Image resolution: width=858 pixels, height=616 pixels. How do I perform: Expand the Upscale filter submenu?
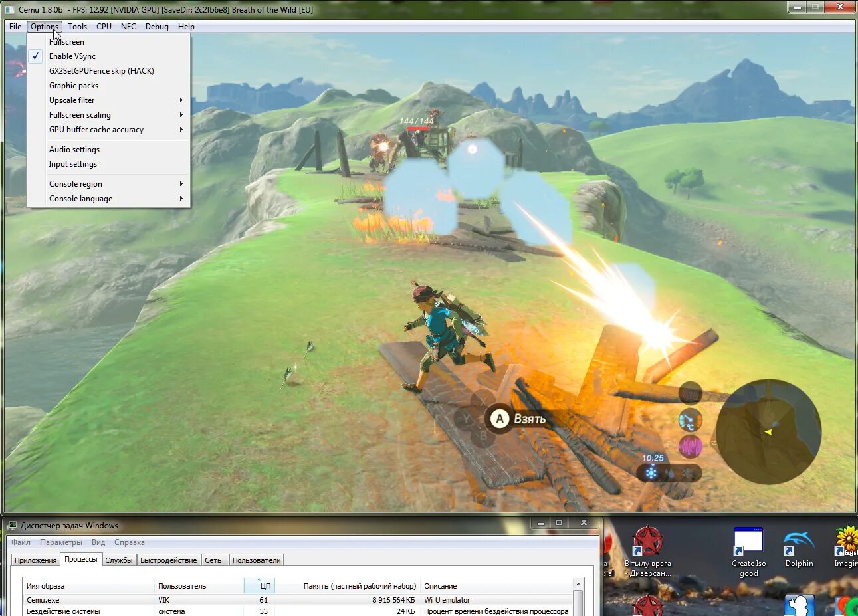(x=108, y=100)
